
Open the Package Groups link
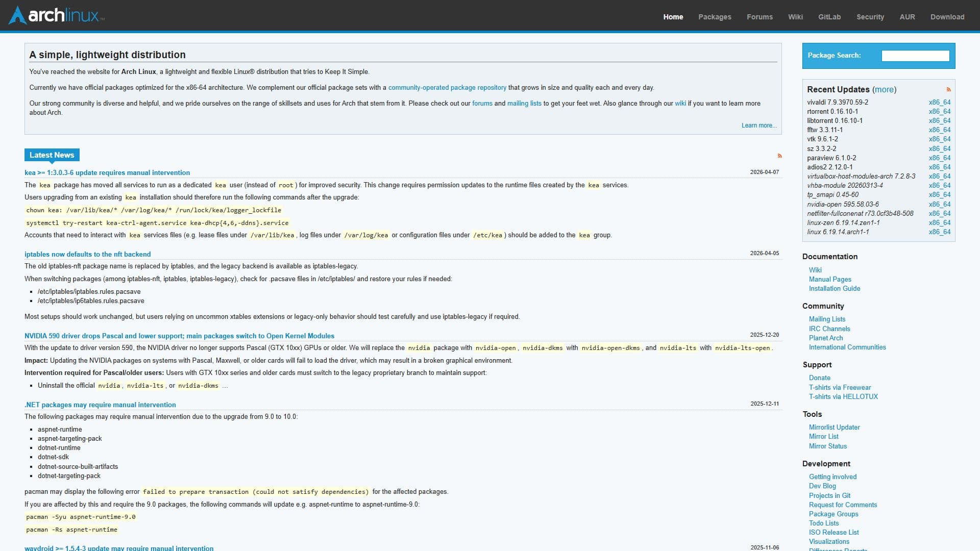tap(834, 514)
